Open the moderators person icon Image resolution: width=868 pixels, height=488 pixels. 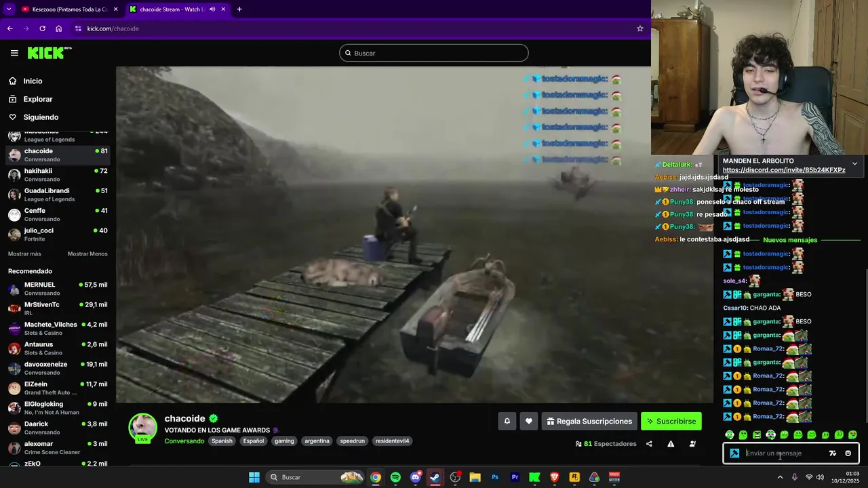[x=692, y=444]
